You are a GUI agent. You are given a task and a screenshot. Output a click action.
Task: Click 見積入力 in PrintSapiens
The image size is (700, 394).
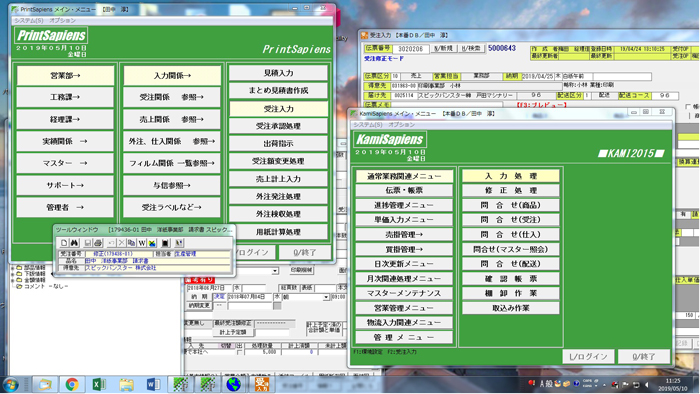click(x=279, y=73)
